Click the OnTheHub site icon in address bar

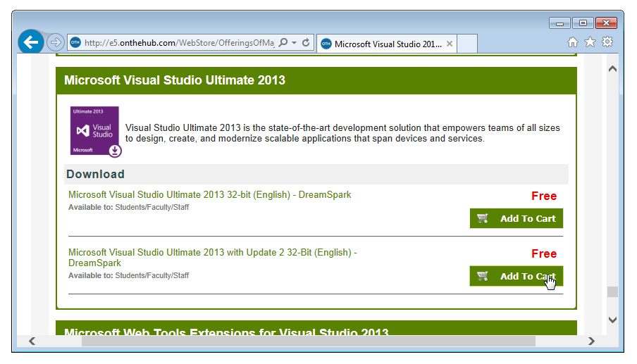coord(75,43)
